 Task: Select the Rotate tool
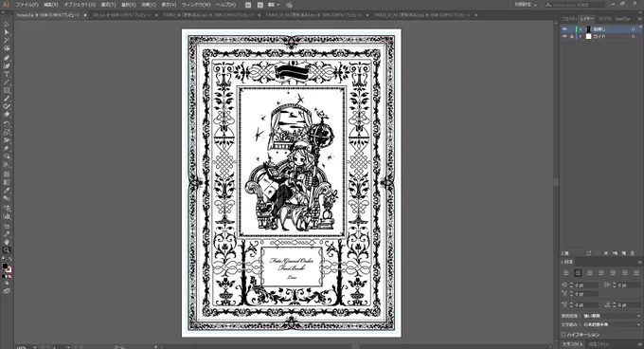point(7,124)
